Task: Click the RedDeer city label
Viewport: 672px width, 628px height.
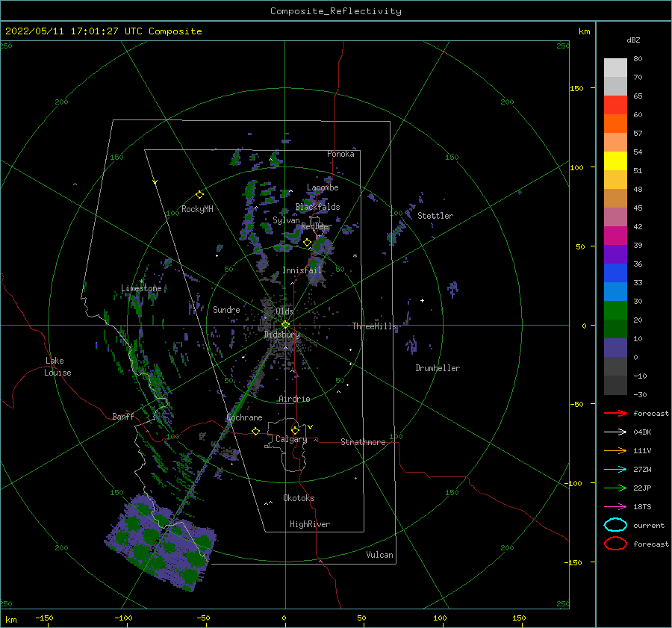Action: click(x=317, y=226)
